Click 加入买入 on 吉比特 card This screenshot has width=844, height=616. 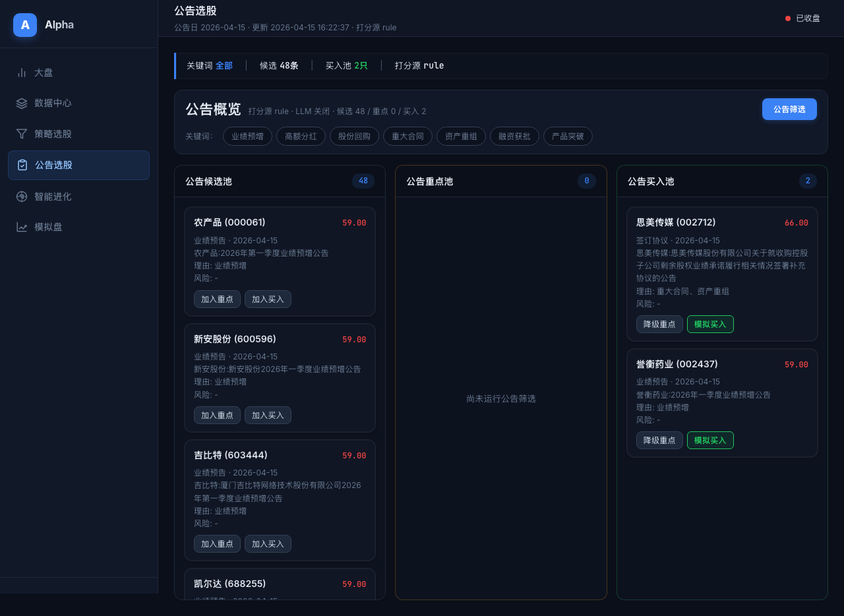(x=268, y=543)
